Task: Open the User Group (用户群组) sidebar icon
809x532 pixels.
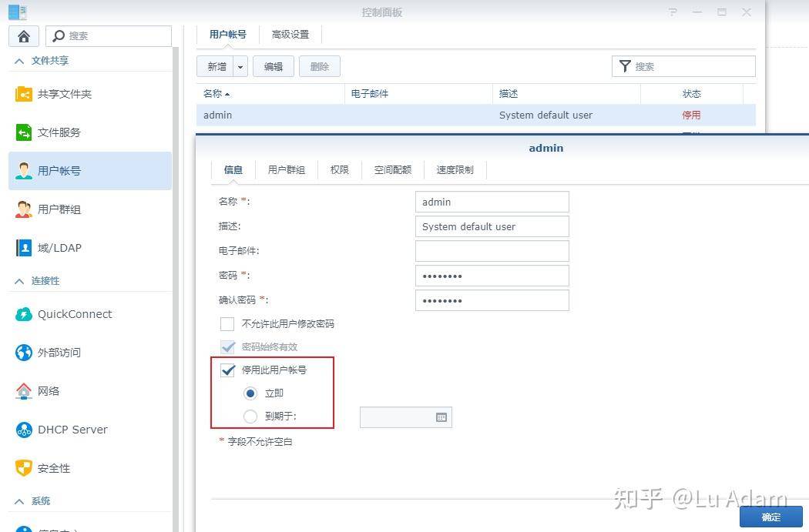Action: click(x=24, y=209)
